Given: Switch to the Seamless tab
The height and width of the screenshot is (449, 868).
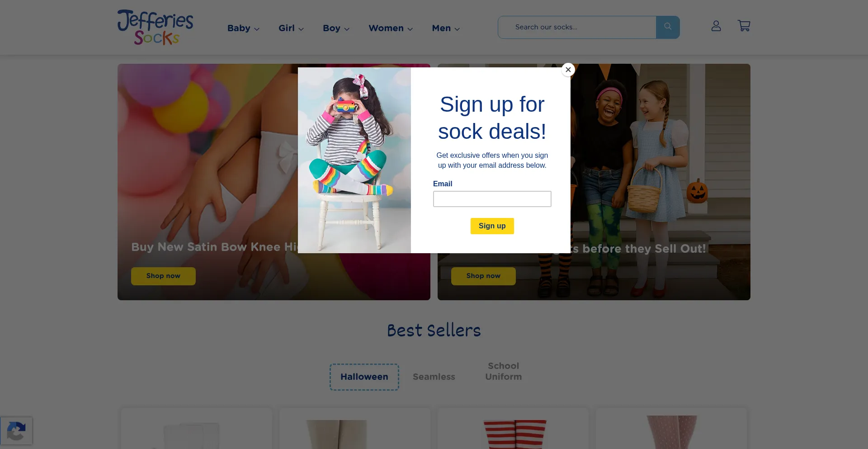Looking at the screenshot, I should 434,377.
